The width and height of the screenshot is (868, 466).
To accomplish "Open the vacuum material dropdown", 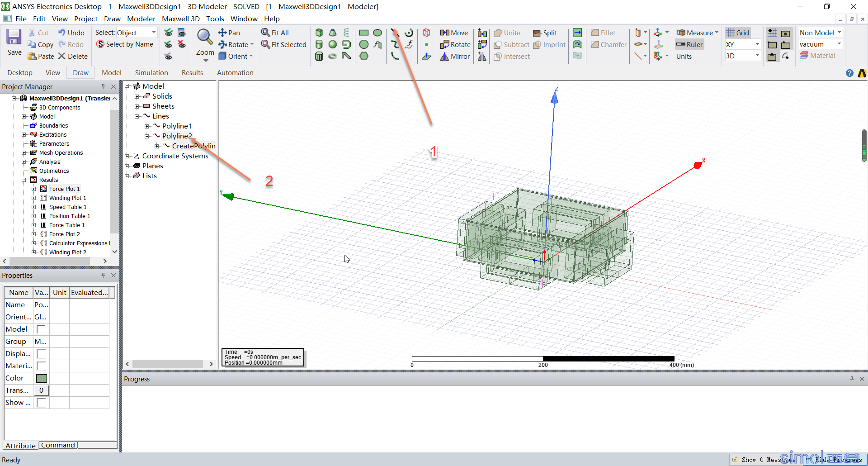I will 839,44.
